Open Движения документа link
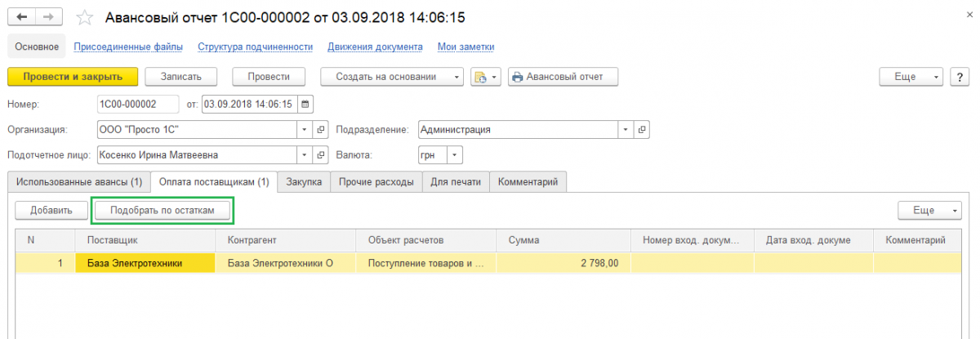The image size is (980, 339). [x=375, y=47]
